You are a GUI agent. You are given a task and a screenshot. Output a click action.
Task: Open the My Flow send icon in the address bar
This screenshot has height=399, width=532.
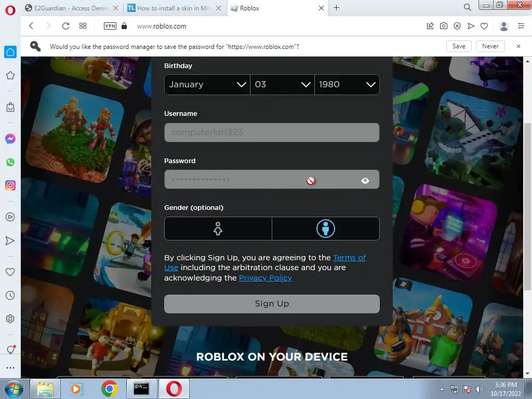(471, 26)
